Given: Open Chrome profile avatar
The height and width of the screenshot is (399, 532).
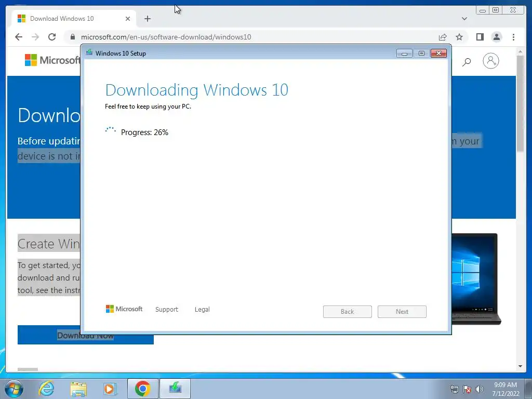Looking at the screenshot, I should pos(496,37).
